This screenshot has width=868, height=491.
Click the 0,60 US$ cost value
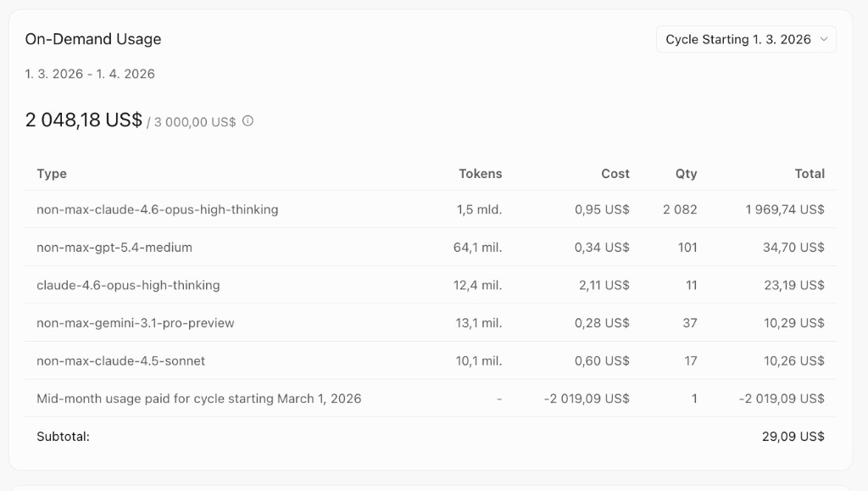[x=602, y=361]
